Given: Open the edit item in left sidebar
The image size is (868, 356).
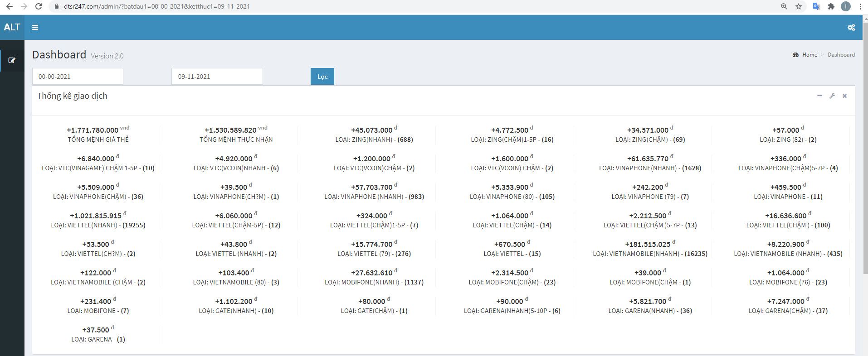Looking at the screenshot, I should [12, 60].
